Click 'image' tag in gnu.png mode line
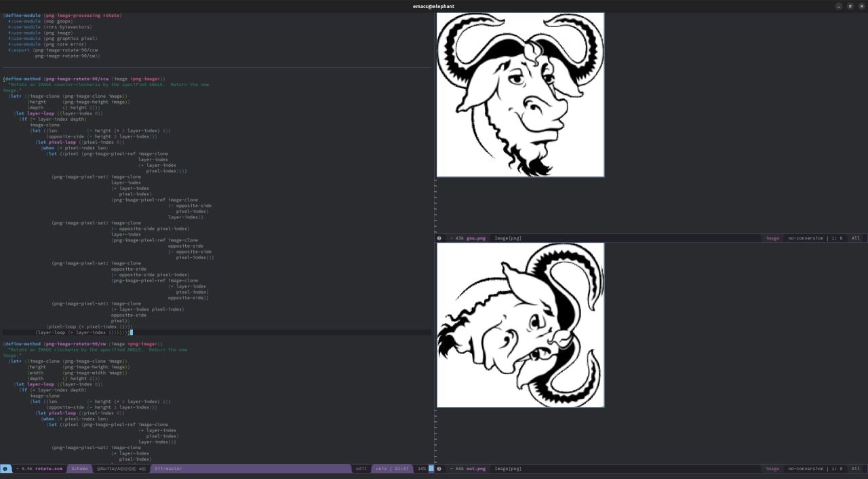868x479 pixels. click(x=772, y=238)
